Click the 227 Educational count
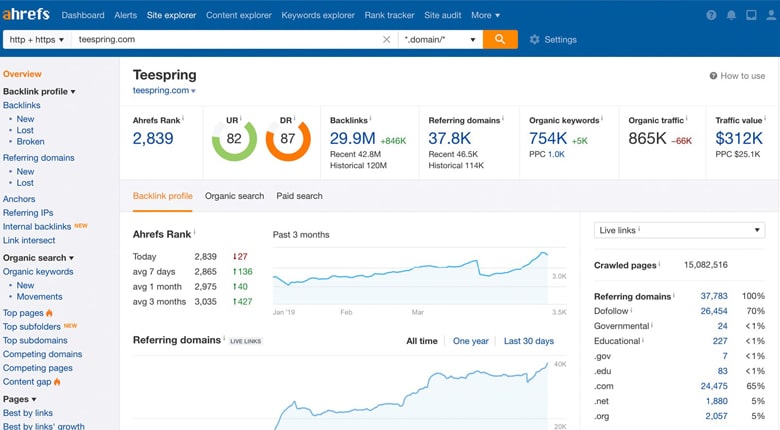 point(720,341)
